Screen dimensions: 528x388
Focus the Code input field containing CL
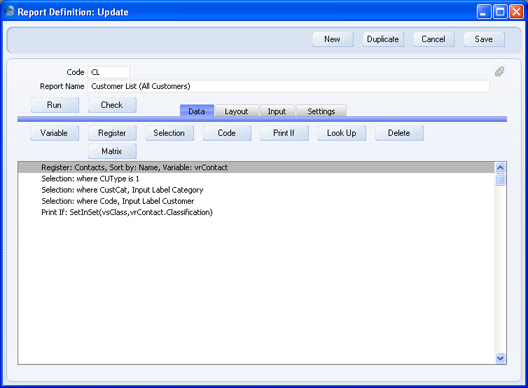(109, 72)
